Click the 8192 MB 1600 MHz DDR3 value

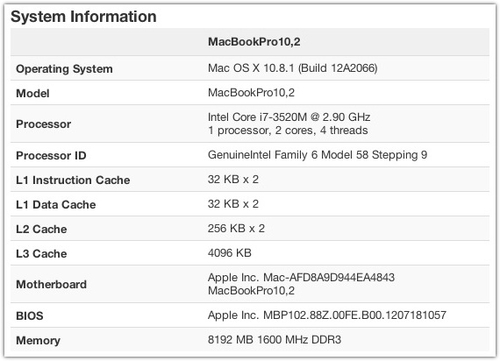[x=274, y=340]
